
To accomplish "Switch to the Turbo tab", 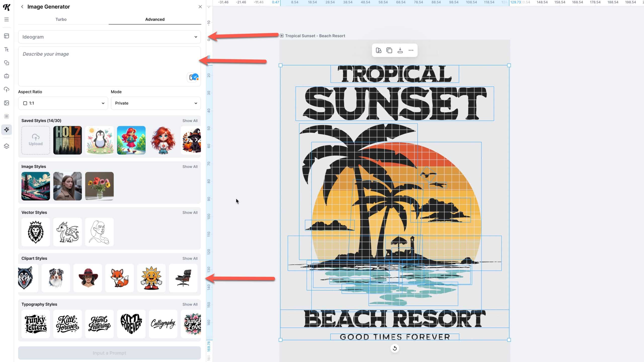I will click(61, 19).
